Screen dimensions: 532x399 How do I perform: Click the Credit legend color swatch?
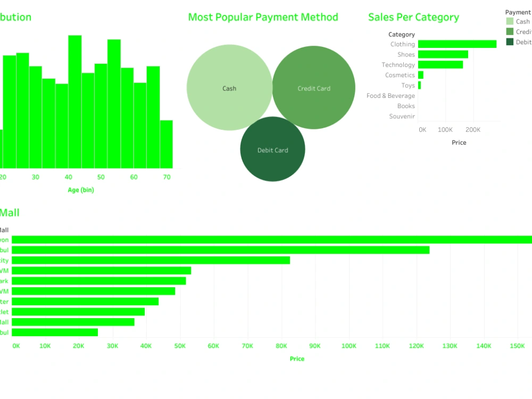pos(509,31)
